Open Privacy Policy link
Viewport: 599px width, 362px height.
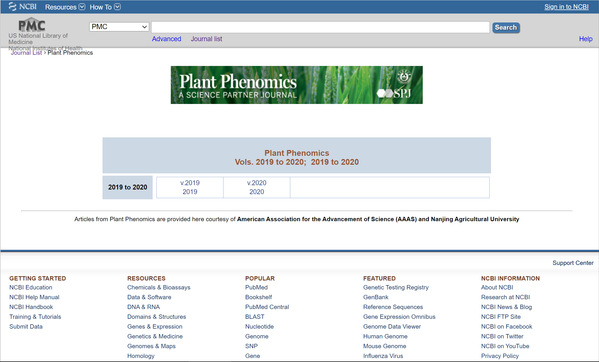pyautogui.click(x=500, y=356)
